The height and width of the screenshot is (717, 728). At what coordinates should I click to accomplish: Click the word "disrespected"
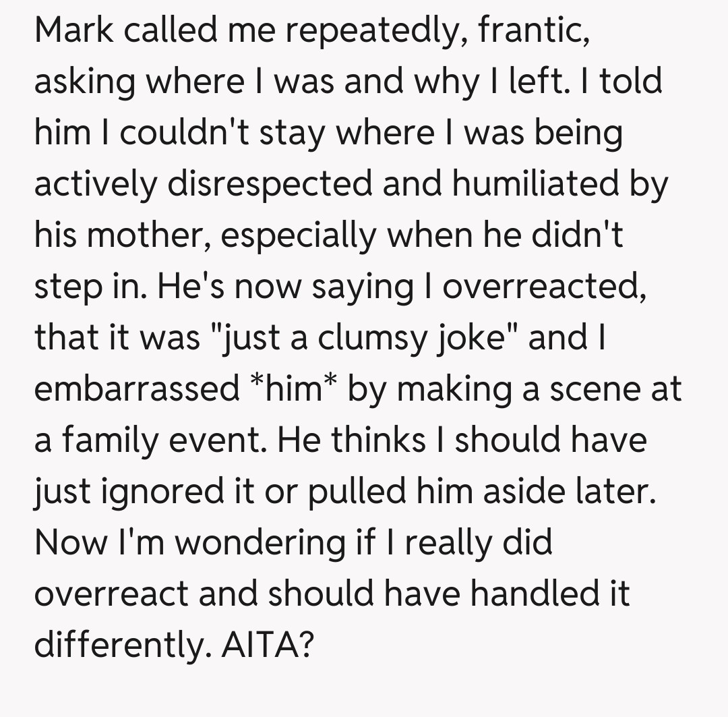pos(270,183)
